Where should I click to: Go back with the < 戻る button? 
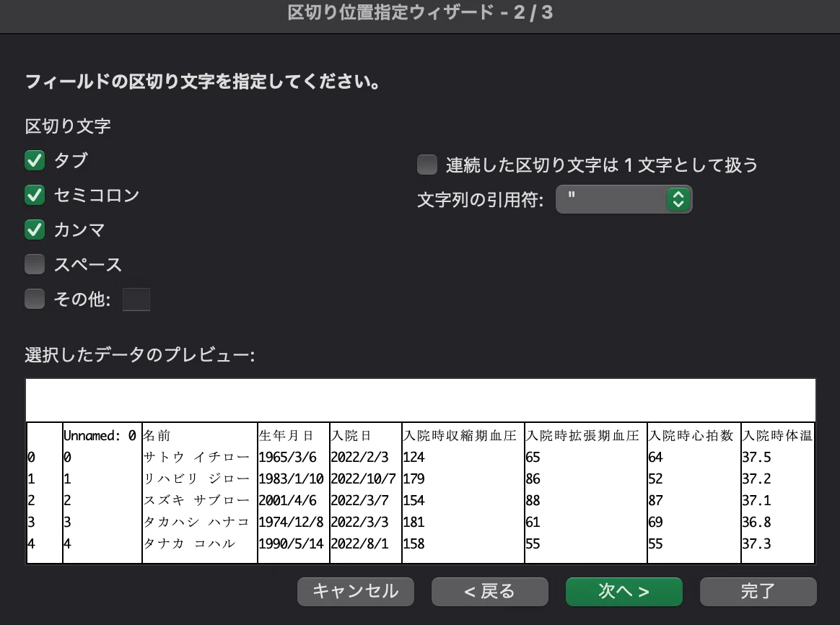tap(490, 591)
